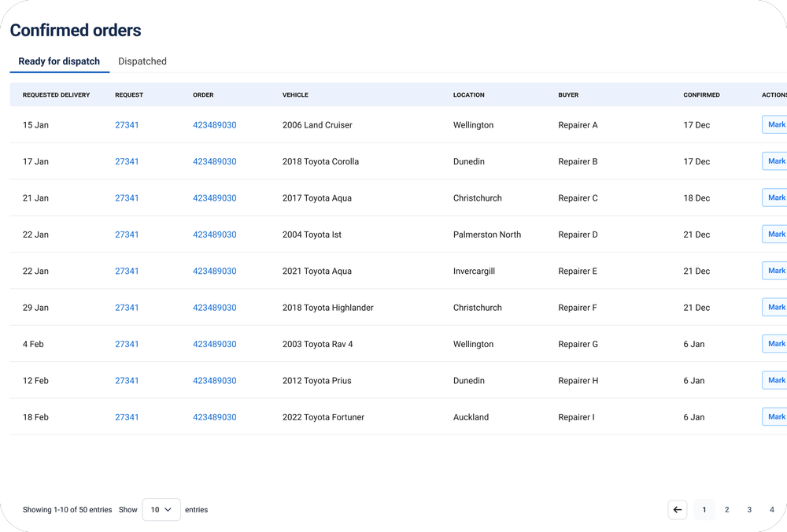Open order link in 2018 Toyota Corolla row
Image resolution: width=787 pixels, height=532 pixels.
(x=214, y=161)
